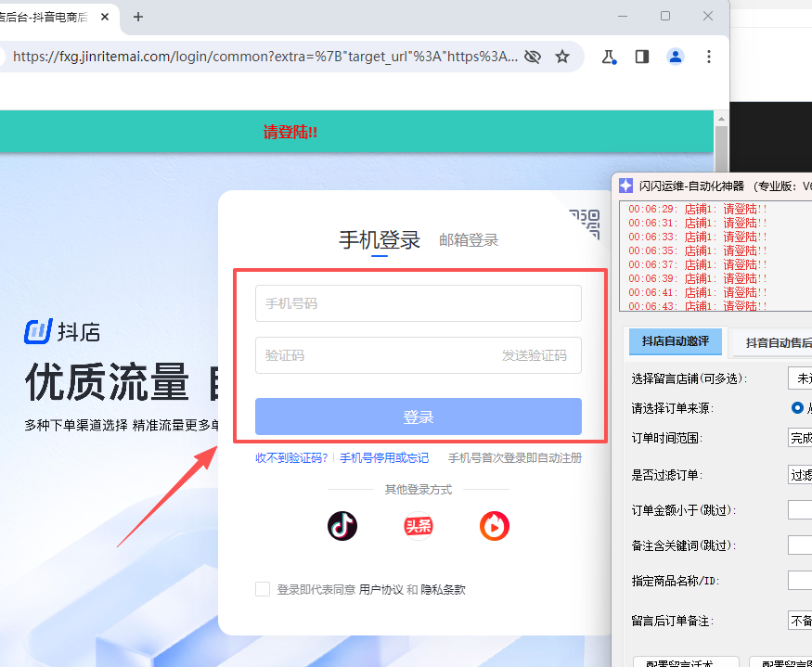
Task: Toggle the bookmark star for this page
Action: click(562, 57)
